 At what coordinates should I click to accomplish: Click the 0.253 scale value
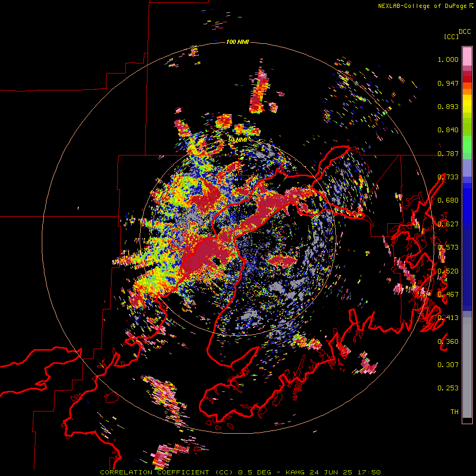pos(448,388)
